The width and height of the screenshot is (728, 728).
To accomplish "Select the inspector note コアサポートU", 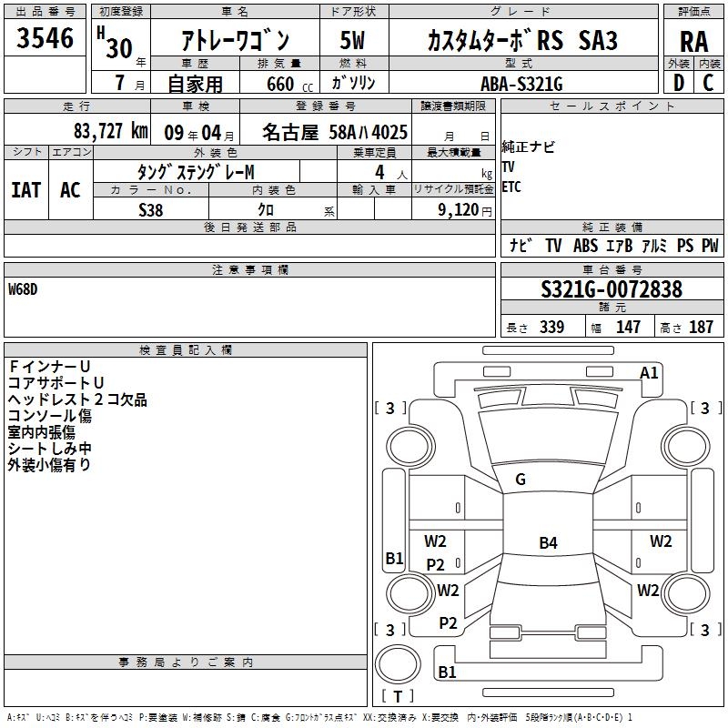I will pyautogui.click(x=56, y=383).
